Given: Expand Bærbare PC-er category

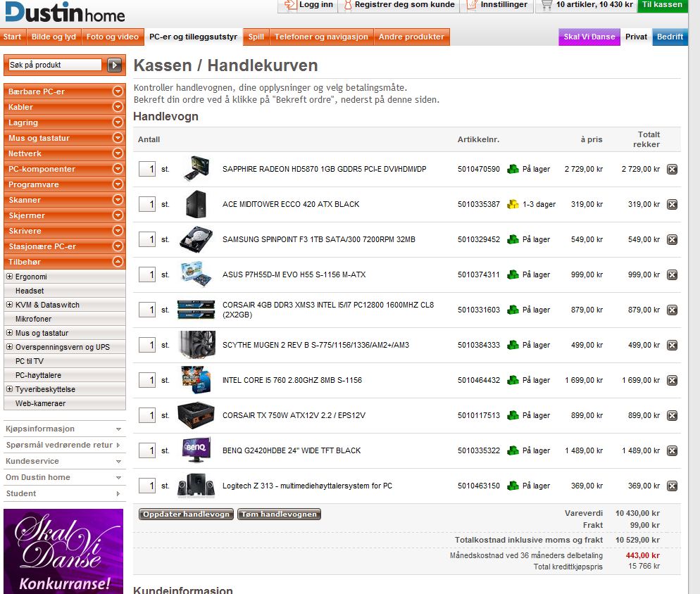Looking at the screenshot, I should 118,91.
